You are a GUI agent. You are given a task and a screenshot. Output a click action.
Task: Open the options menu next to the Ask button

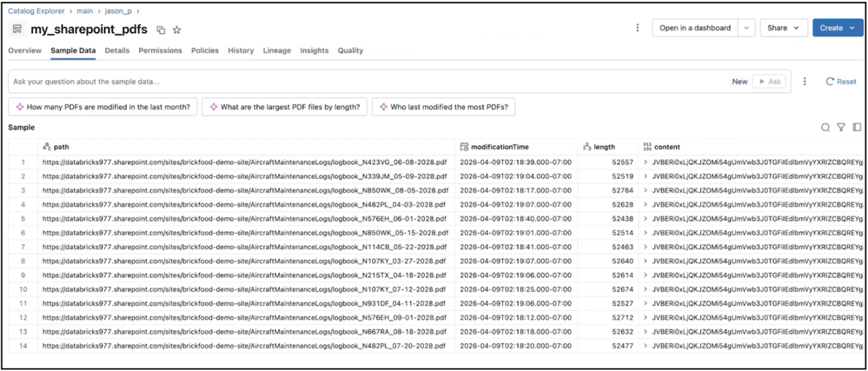pyautogui.click(x=805, y=81)
